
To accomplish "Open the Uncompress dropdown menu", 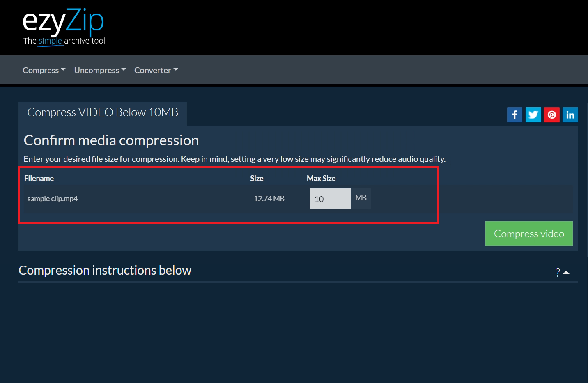I will 99,70.
